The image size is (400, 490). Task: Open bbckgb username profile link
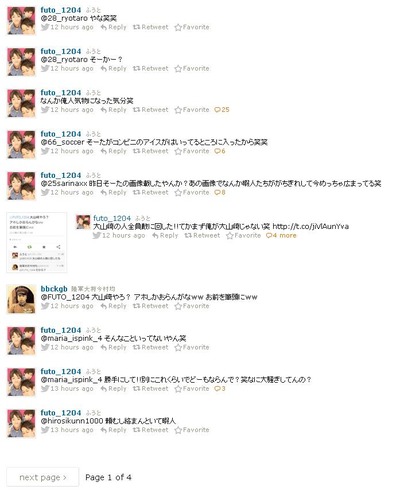(54, 289)
